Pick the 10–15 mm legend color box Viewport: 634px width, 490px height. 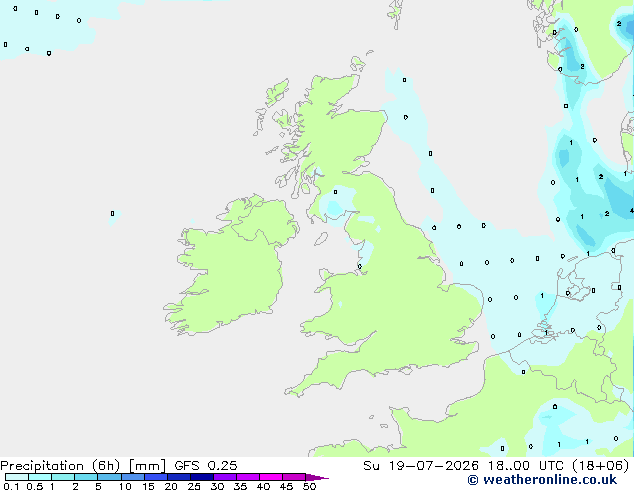[x=132, y=477]
